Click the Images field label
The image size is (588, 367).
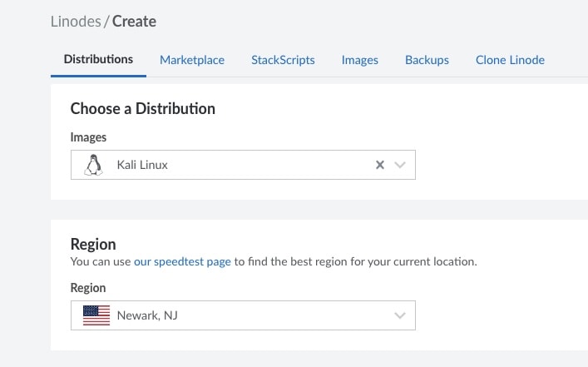(88, 137)
